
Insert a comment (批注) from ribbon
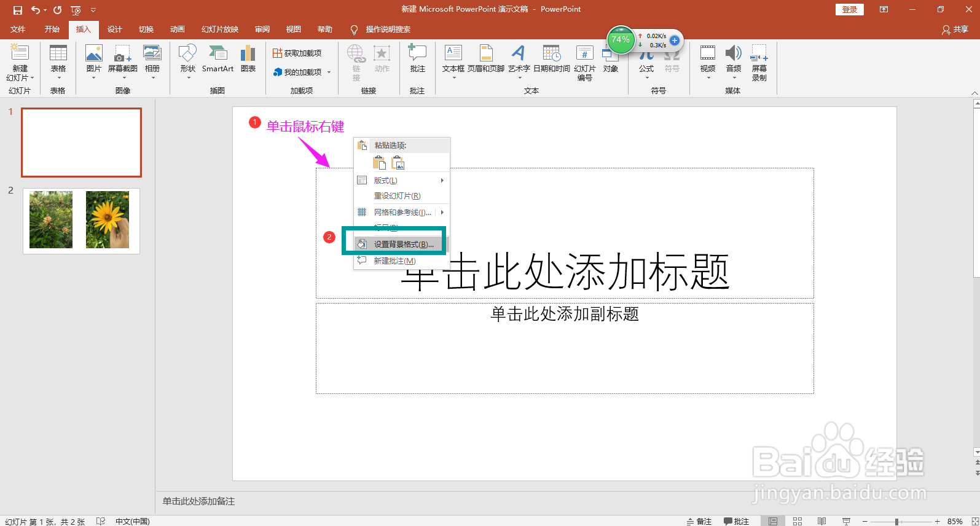[x=417, y=59]
